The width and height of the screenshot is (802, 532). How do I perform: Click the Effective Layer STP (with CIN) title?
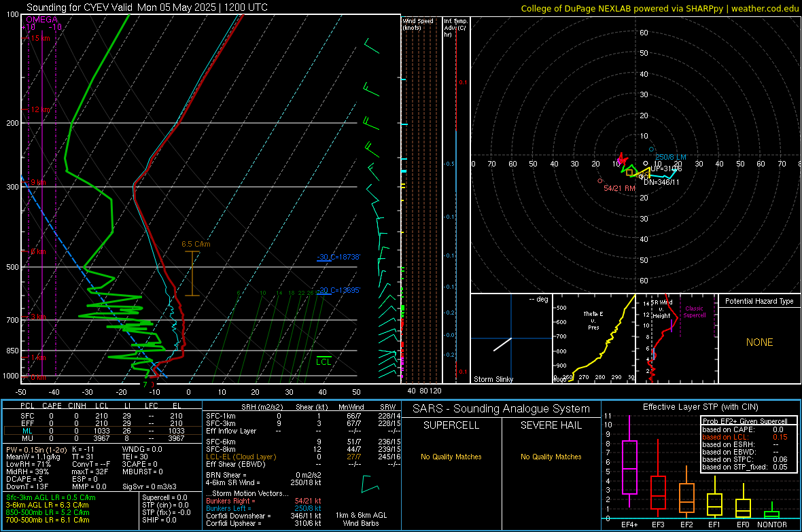[700, 407]
